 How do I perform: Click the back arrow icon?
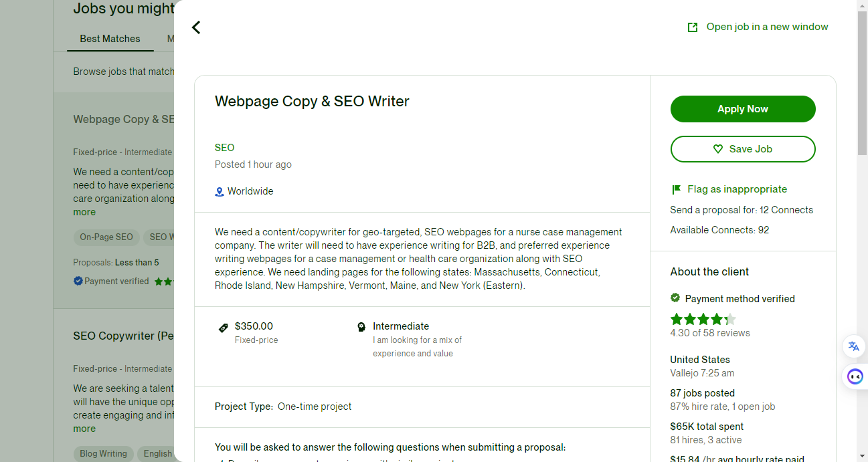pyautogui.click(x=196, y=27)
